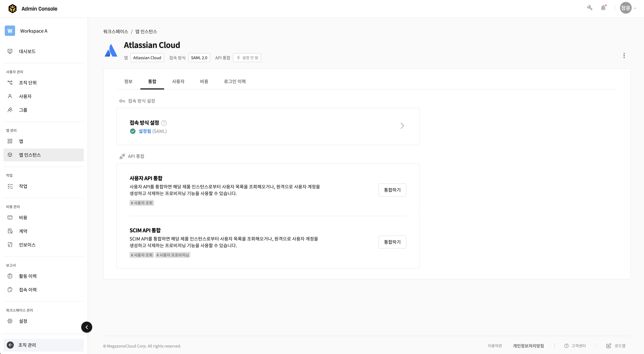This screenshot has width=644, height=354.
Task: Open 이용약관 footer link
Action: pos(495,346)
